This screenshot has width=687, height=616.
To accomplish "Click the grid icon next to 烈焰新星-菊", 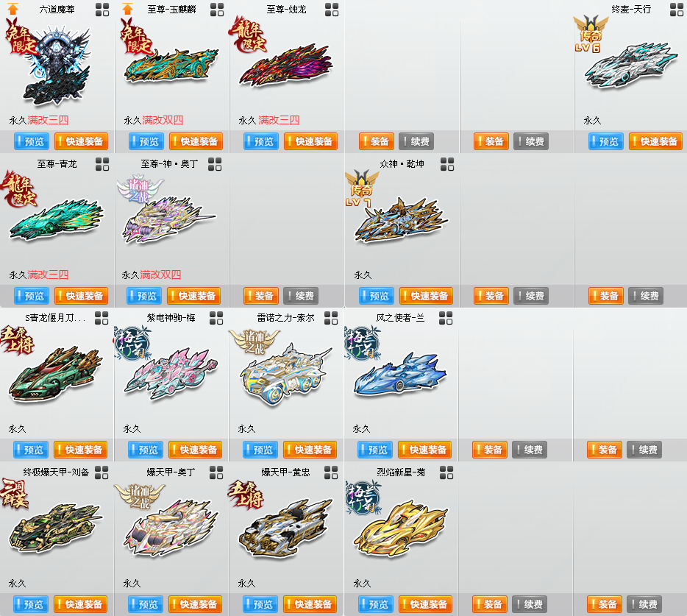I will pyautogui.click(x=446, y=472).
